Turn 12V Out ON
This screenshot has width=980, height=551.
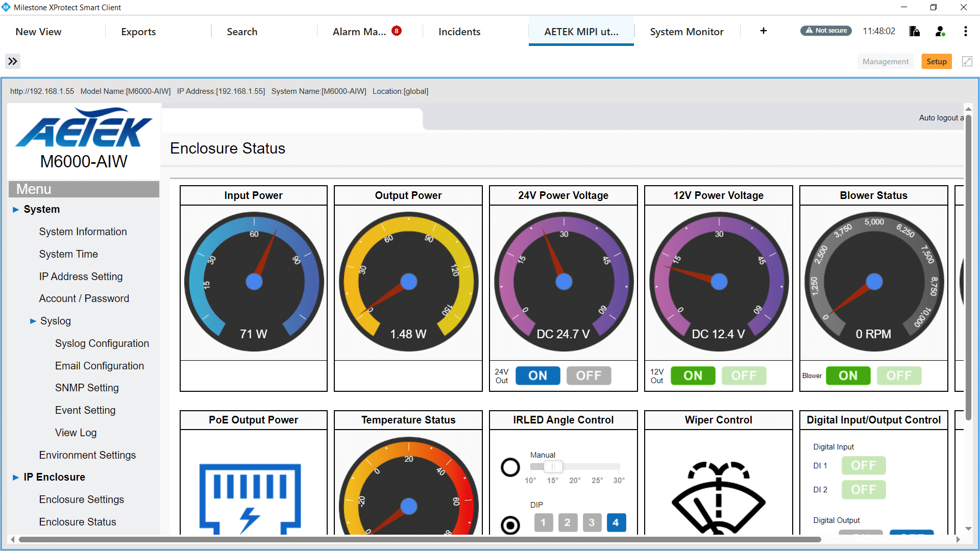693,375
